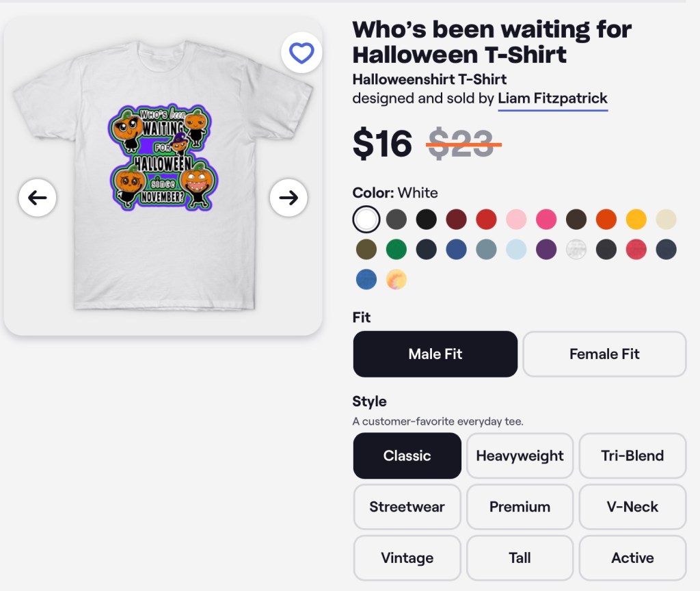This screenshot has height=591, width=700.
Task: Choose the Female Fit option
Action: (604, 354)
